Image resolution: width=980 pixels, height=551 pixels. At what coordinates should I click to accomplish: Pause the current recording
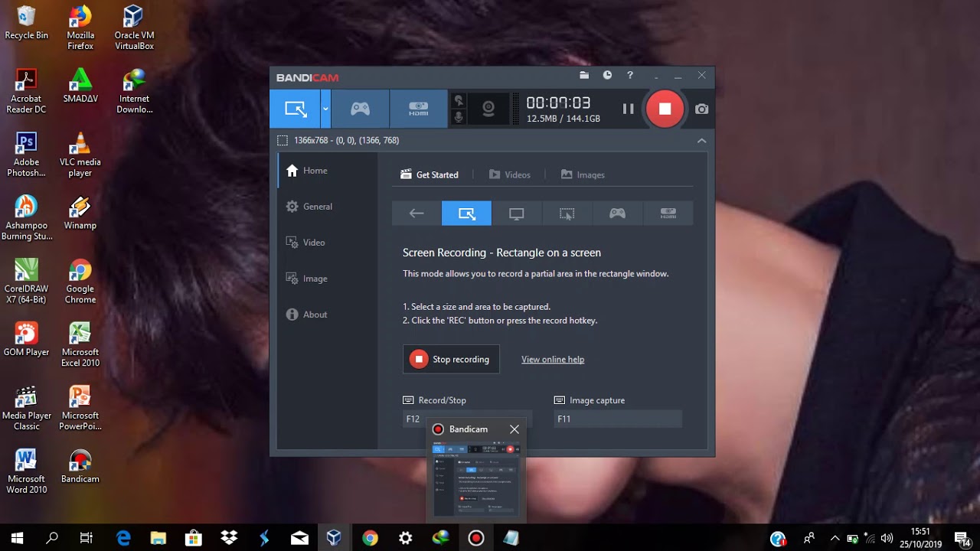[628, 109]
